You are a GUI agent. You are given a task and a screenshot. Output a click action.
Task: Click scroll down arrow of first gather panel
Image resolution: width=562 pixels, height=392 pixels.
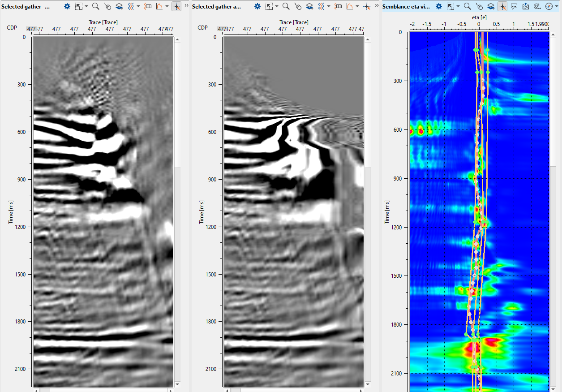177,384
